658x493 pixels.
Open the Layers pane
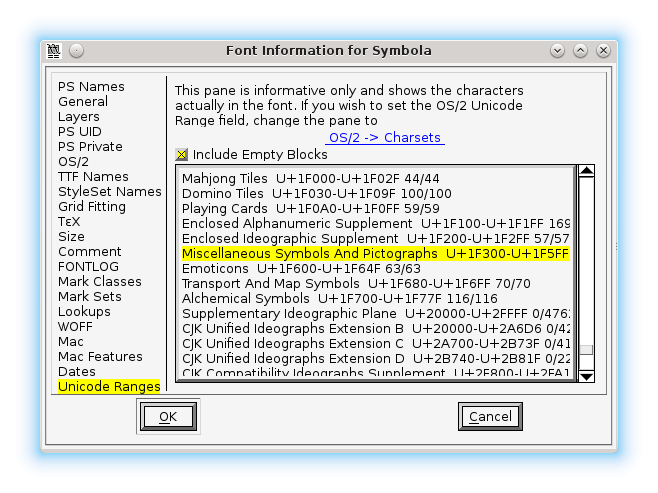(79, 117)
